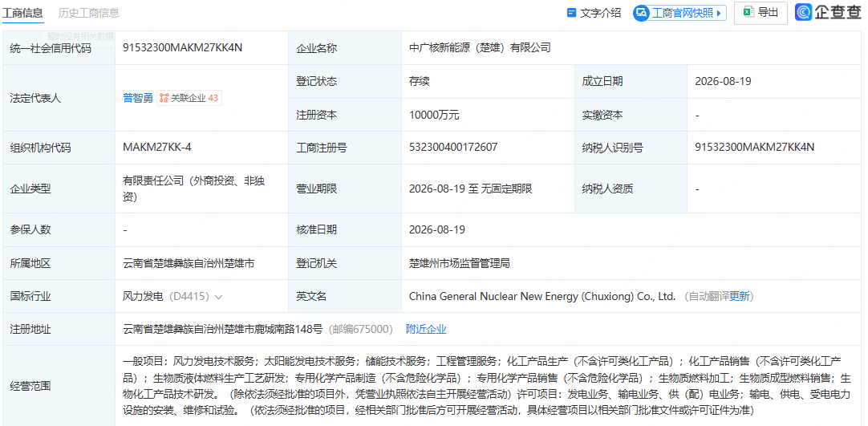Image resolution: width=868 pixels, height=426 pixels.
Task: Click the 文字介绍 document icon
Action: (x=572, y=13)
